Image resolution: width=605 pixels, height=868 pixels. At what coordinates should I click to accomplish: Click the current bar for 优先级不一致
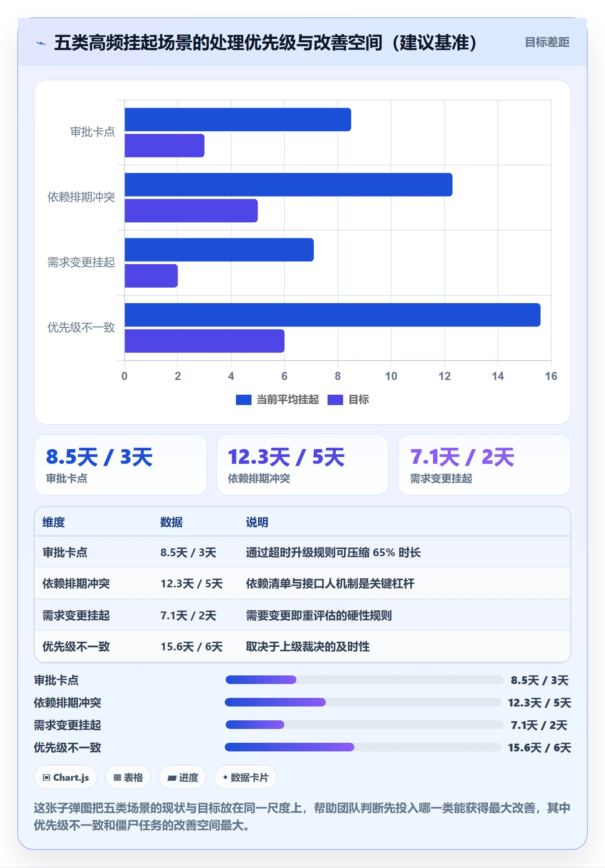(x=332, y=315)
